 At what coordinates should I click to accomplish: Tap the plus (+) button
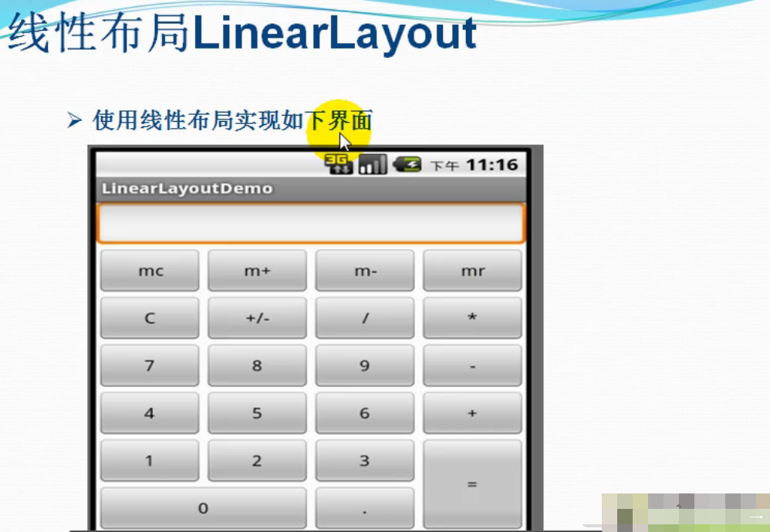(472, 413)
